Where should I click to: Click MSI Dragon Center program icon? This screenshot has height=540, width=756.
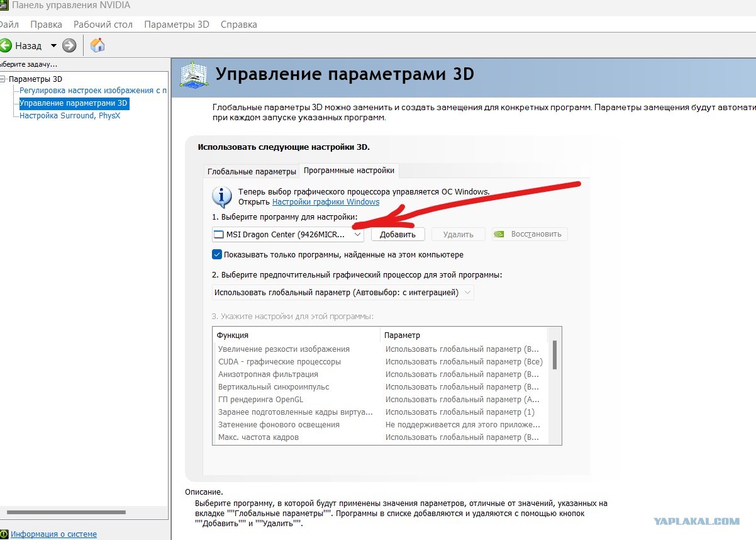point(219,234)
